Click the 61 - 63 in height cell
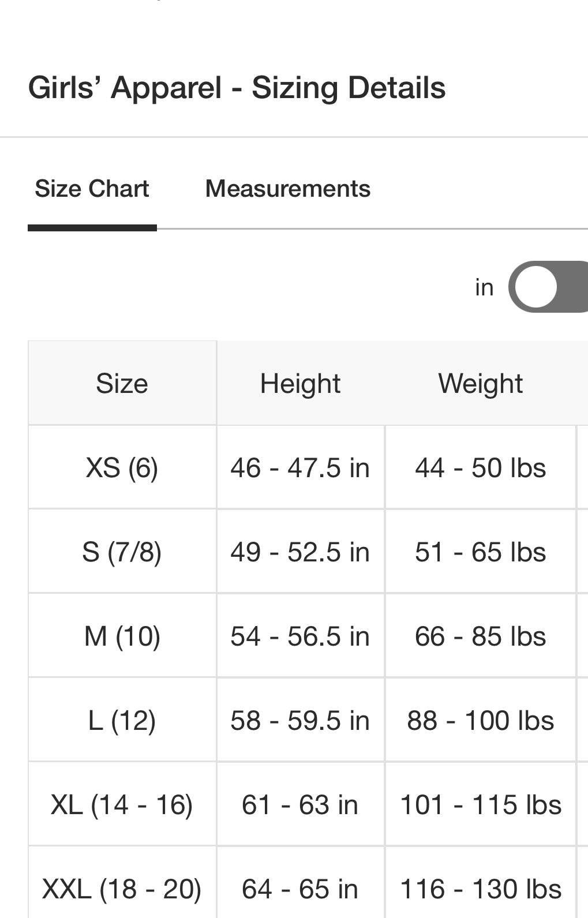This screenshot has width=588, height=918. click(300, 805)
